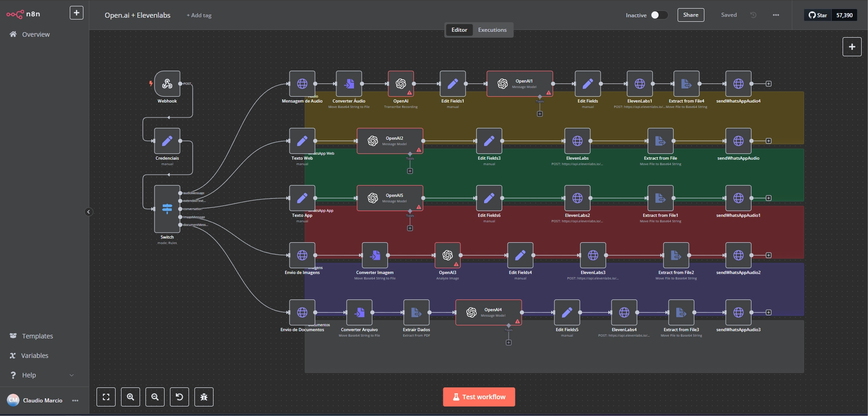Add tool to OpenAI5 Tools connector
The image size is (868, 416).
pyautogui.click(x=410, y=228)
